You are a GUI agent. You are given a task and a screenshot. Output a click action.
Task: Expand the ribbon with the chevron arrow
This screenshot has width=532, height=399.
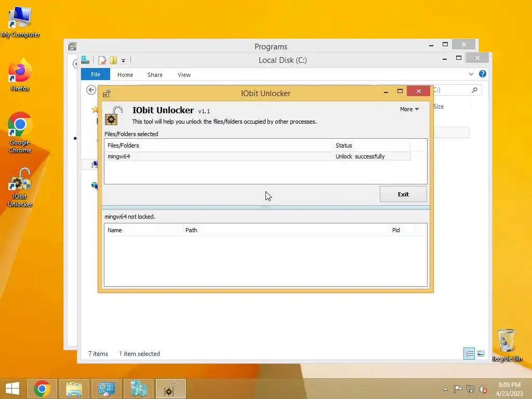tap(471, 74)
